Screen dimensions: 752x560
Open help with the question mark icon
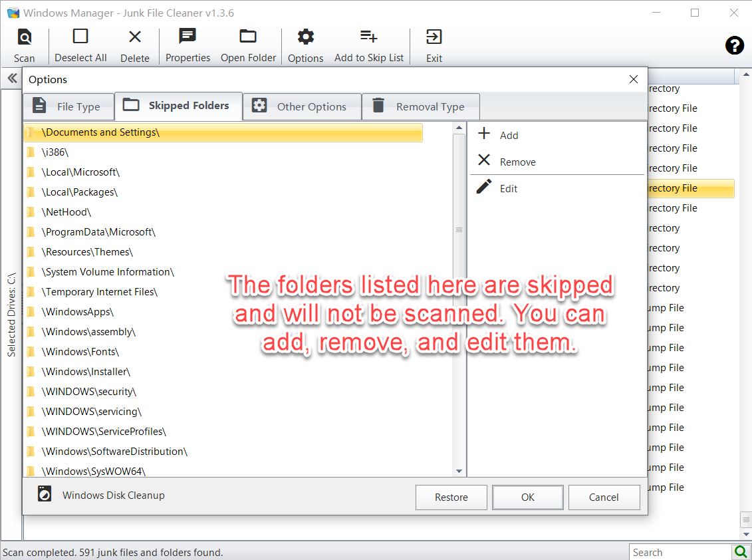point(734,46)
